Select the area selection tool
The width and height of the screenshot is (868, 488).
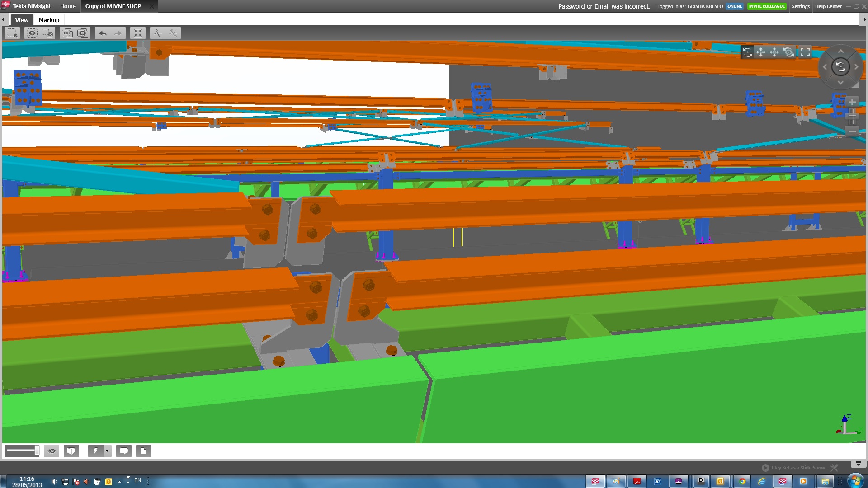pos(12,33)
